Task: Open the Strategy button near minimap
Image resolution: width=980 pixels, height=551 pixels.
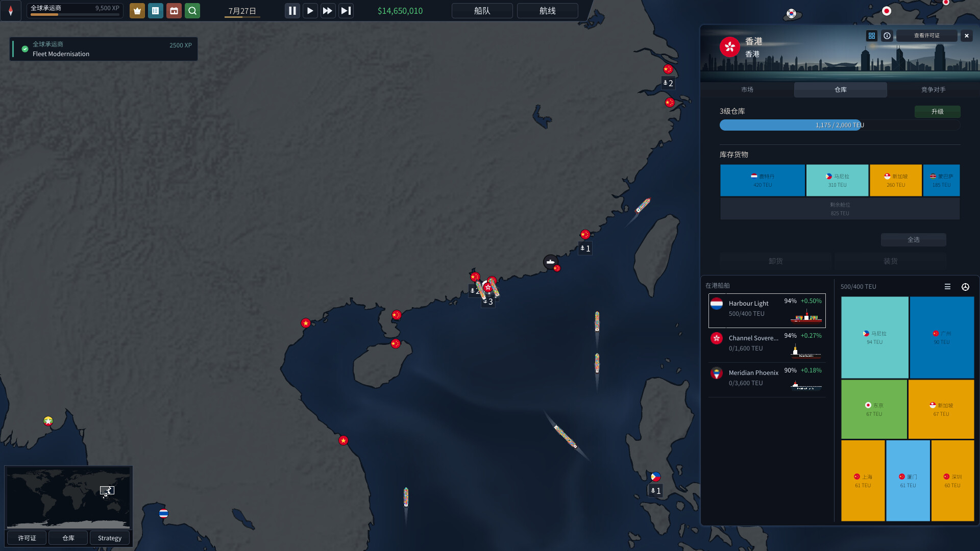Action: point(110,538)
